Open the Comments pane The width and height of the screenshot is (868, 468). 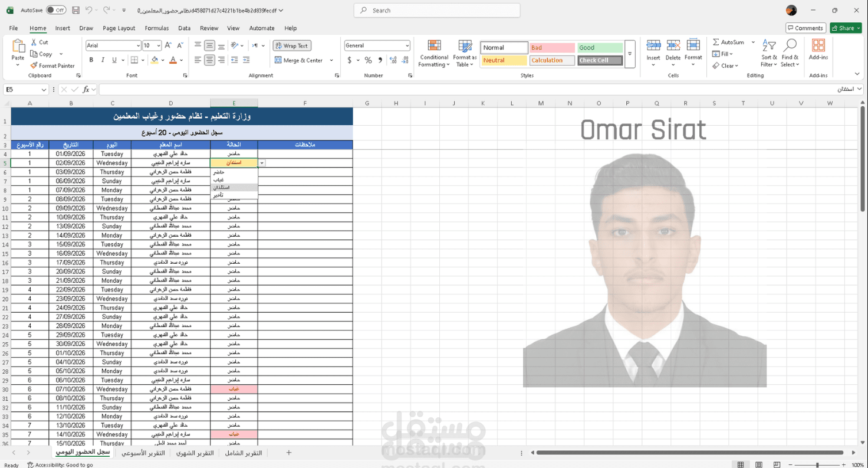click(805, 28)
